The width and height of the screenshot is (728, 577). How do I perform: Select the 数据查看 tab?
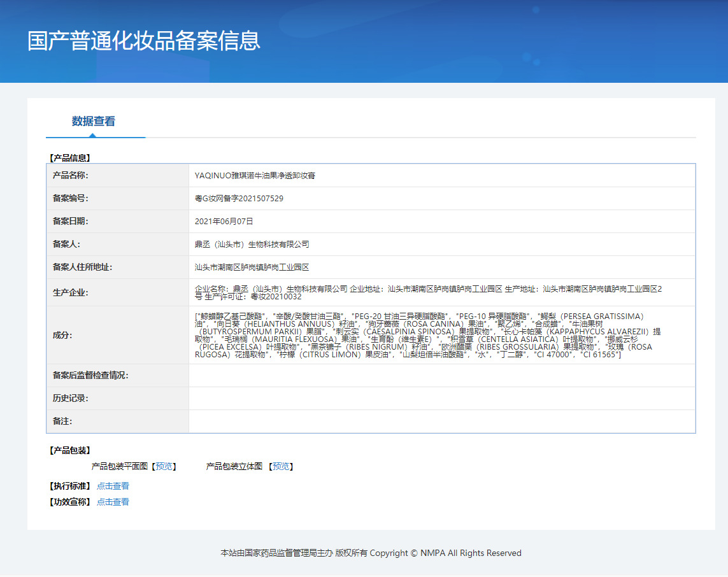tap(94, 121)
